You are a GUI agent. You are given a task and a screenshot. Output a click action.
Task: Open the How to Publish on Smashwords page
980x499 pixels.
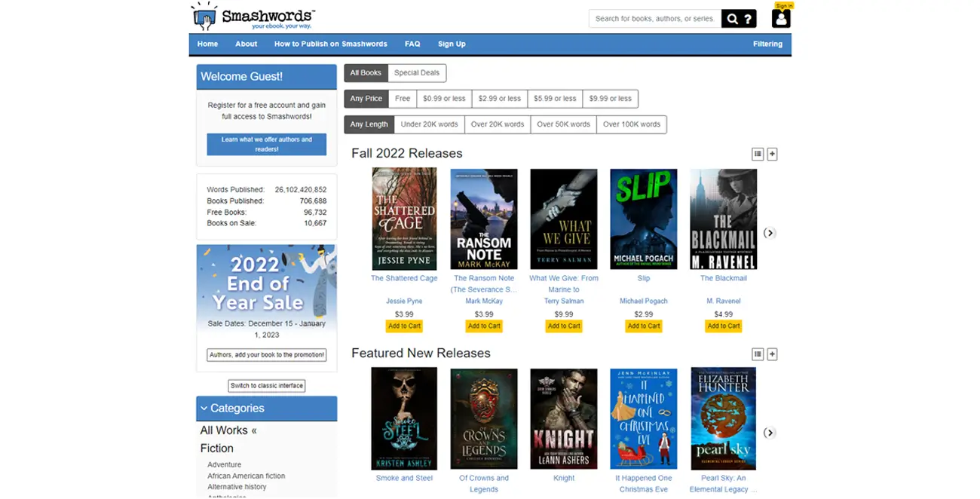pos(330,44)
